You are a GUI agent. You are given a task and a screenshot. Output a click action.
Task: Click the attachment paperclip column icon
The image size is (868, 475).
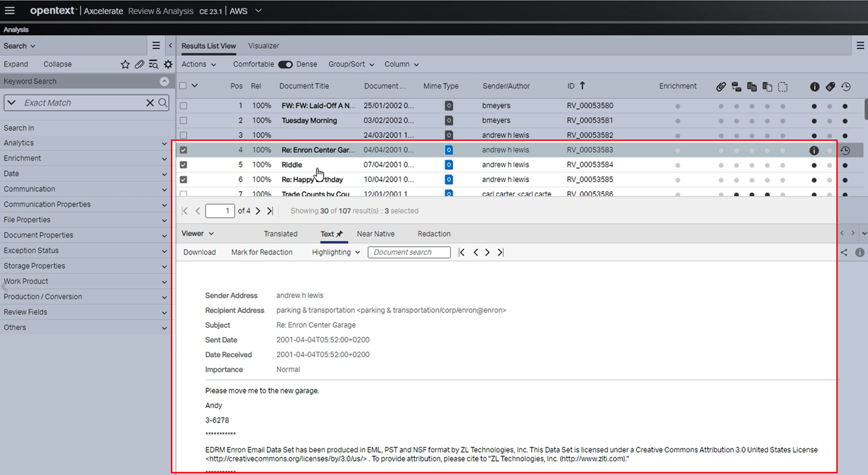pos(721,87)
